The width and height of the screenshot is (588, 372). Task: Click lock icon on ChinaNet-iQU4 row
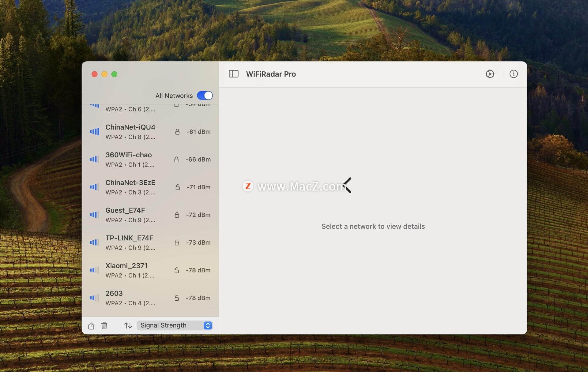pyautogui.click(x=177, y=132)
